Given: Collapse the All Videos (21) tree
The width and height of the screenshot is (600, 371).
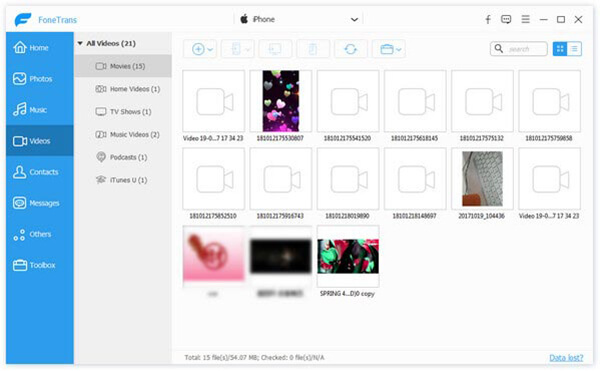Looking at the screenshot, I should click(80, 43).
